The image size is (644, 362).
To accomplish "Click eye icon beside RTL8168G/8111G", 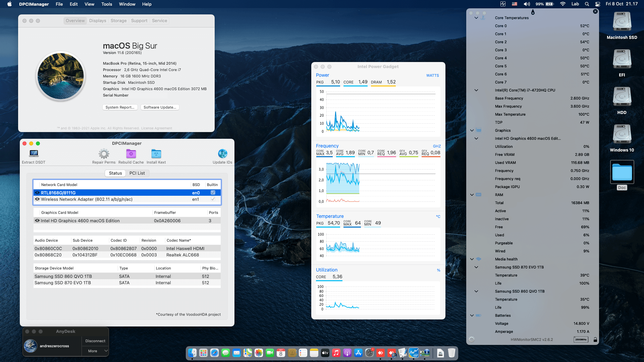I will [x=37, y=193].
